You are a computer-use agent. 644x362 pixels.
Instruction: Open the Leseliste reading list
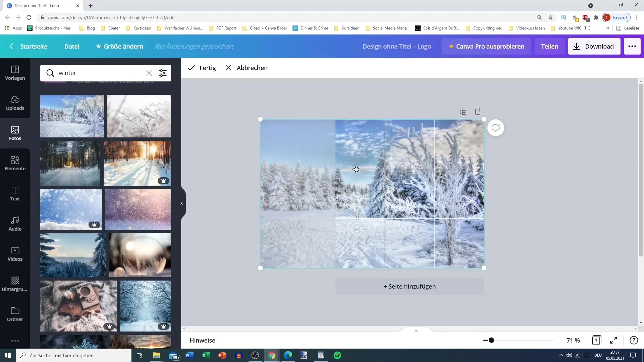(x=628, y=28)
